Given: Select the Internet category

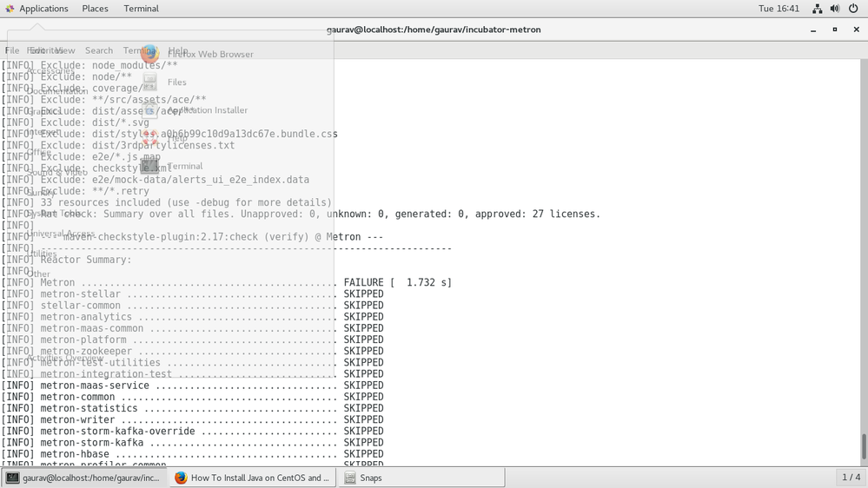Looking at the screenshot, I should tap(42, 132).
